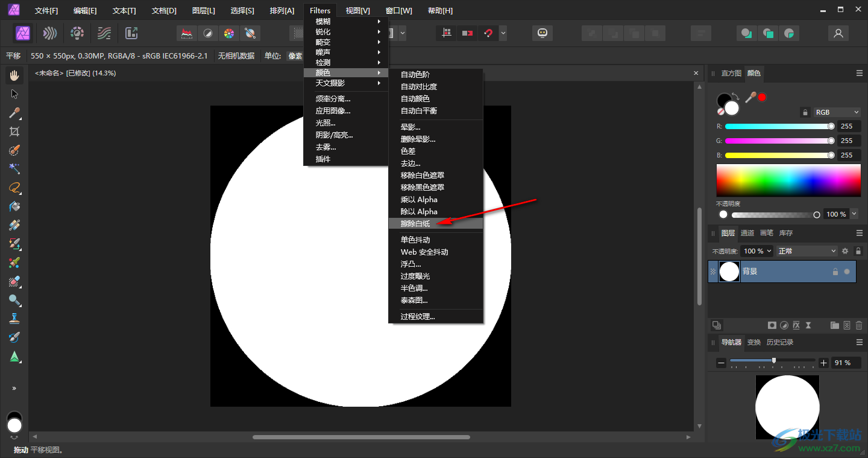Open the 正常 blend mode dropdown

coord(807,251)
